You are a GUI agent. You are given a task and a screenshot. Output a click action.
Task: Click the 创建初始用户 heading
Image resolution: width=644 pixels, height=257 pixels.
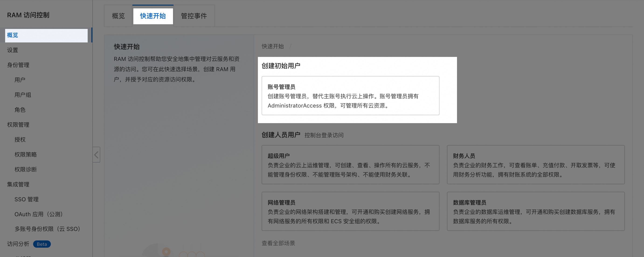coord(281,66)
